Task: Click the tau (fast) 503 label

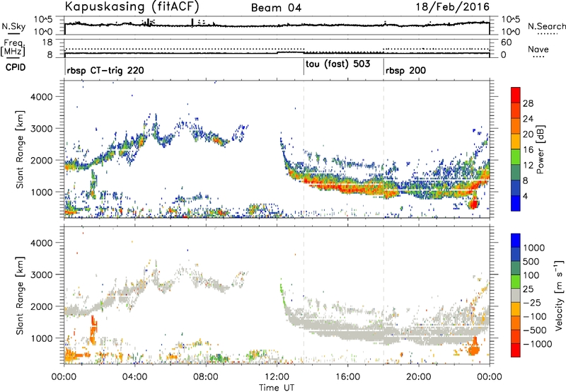Action: pyautogui.click(x=338, y=64)
